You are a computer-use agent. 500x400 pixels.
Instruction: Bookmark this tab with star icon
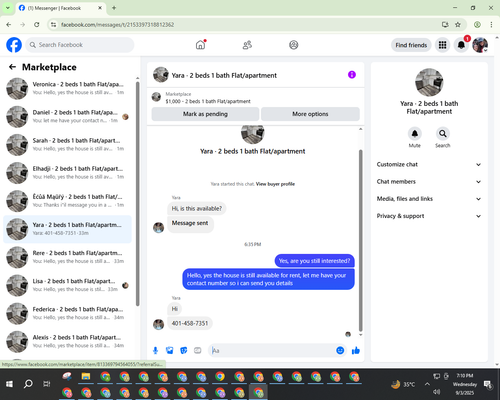click(x=458, y=24)
